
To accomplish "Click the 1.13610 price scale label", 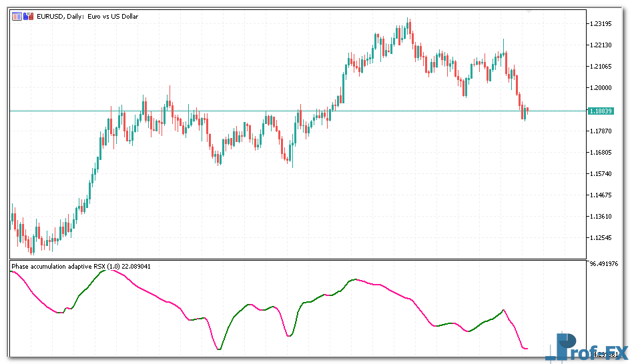I will pos(601,216).
